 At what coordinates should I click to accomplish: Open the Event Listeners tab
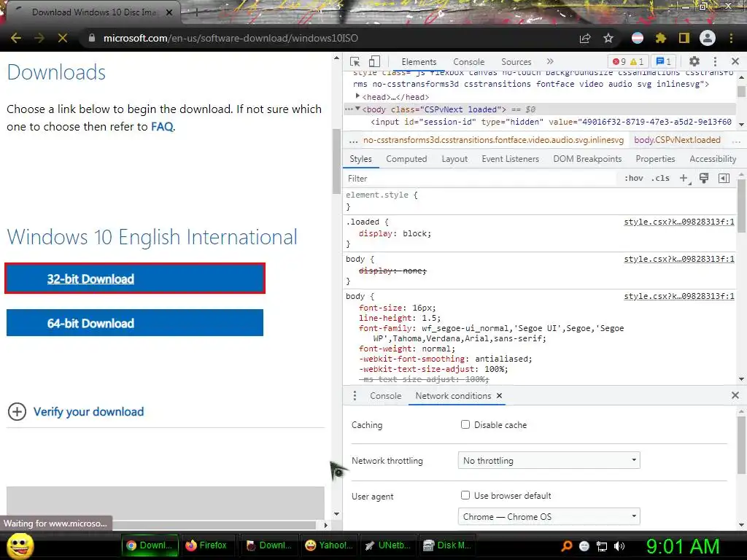pyautogui.click(x=510, y=159)
